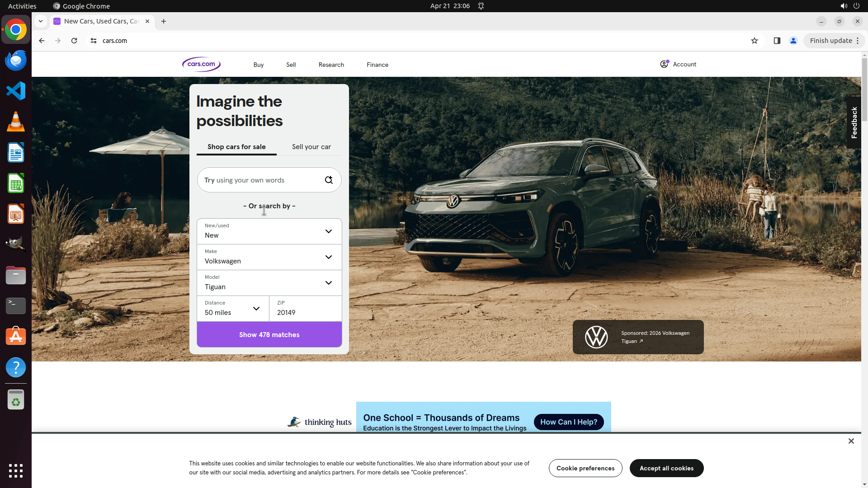Click Accept all cookies
The width and height of the screenshot is (868, 488).
(x=666, y=468)
